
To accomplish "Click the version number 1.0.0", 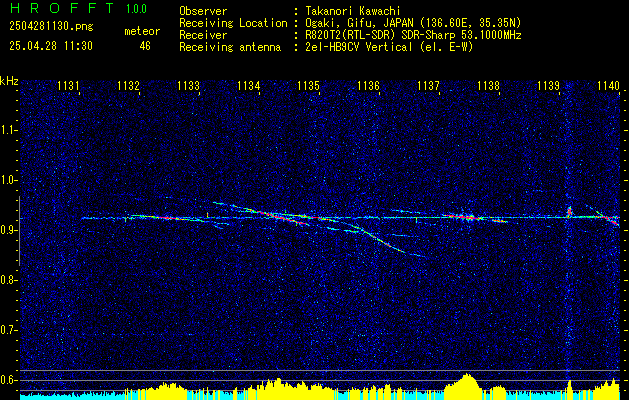I will click(x=136, y=9).
